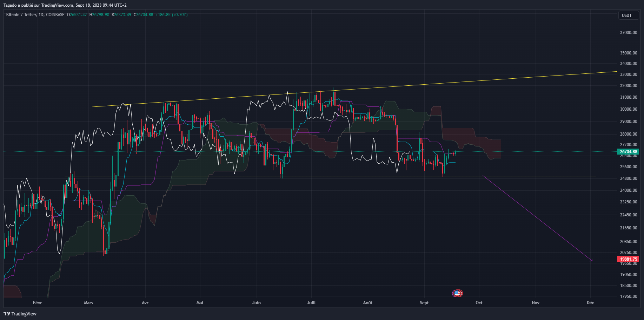
Task: Select the Sept label on the time axis
Action: (424, 302)
